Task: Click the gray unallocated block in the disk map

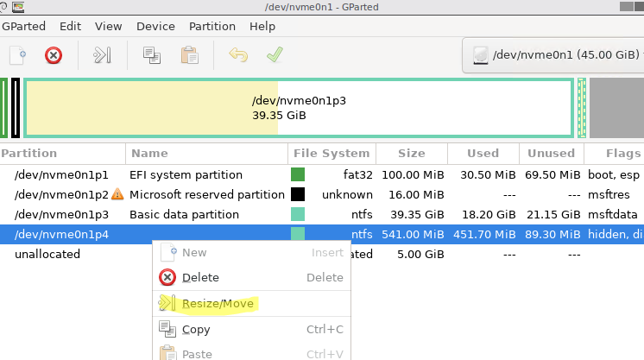Action: [x=616, y=108]
